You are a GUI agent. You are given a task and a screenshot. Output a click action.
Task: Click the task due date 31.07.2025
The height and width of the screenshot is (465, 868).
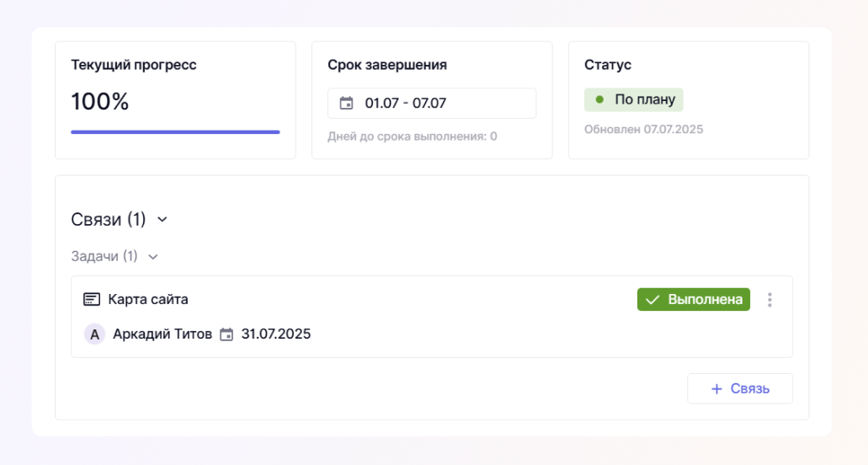click(x=276, y=334)
